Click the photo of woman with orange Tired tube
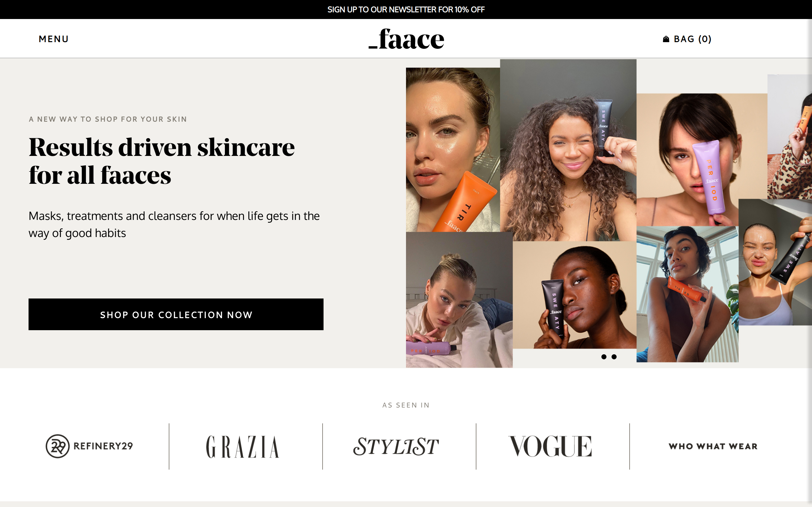 tap(453, 150)
